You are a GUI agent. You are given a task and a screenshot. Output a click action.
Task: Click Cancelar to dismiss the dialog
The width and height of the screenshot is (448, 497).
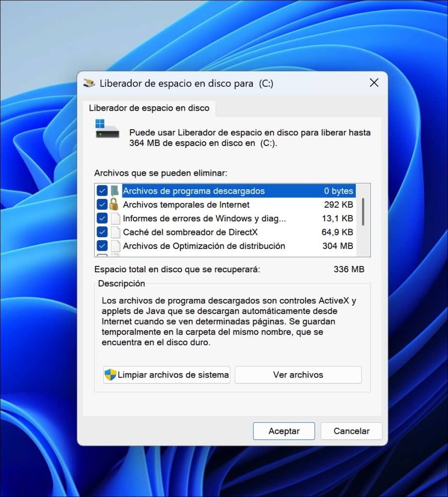click(351, 431)
